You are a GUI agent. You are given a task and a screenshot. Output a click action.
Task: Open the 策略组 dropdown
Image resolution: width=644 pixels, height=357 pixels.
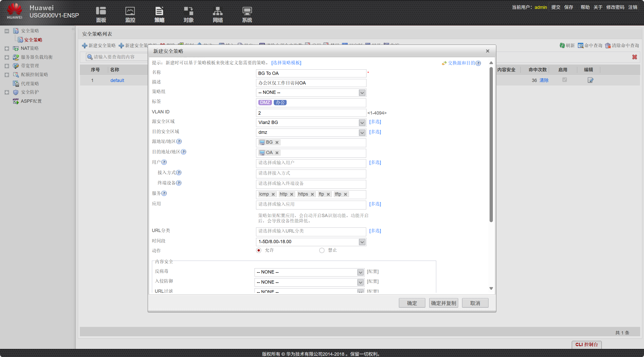pos(362,93)
